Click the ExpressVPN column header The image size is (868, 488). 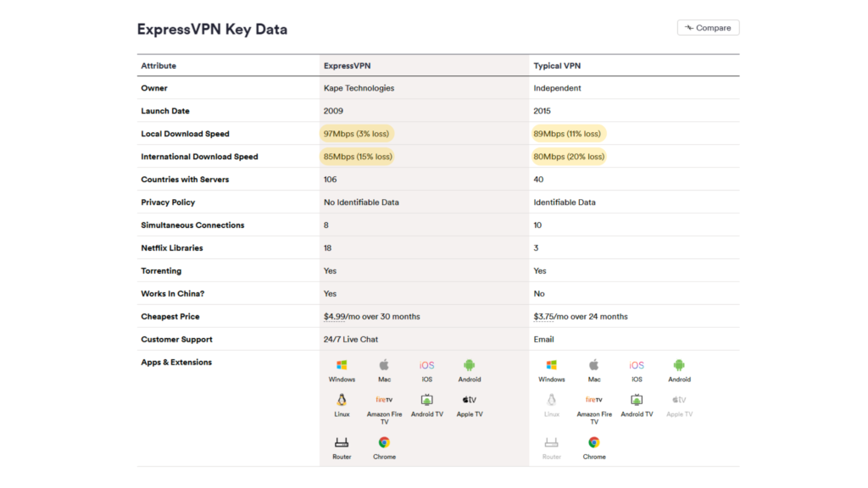tap(347, 66)
